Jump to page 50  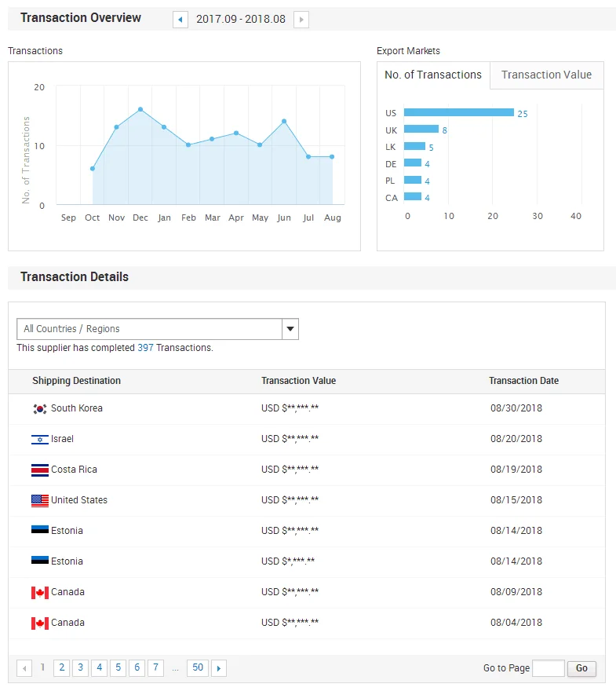click(198, 668)
